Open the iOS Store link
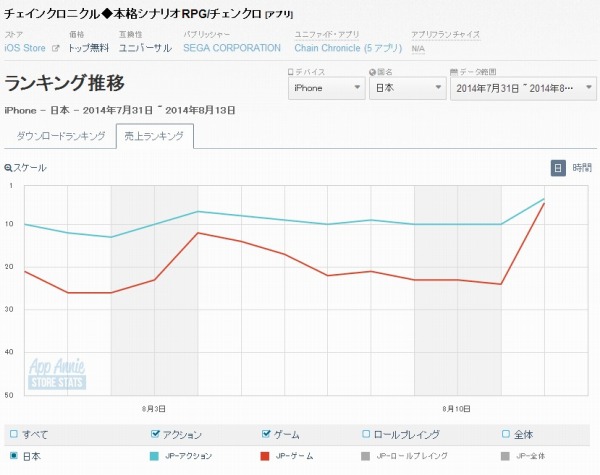Viewport: 600px width, 475px height. 25,48
